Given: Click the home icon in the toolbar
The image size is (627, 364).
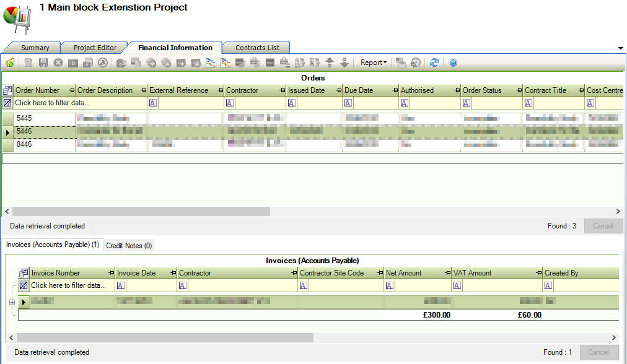Looking at the screenshot, I should [10, 63].
